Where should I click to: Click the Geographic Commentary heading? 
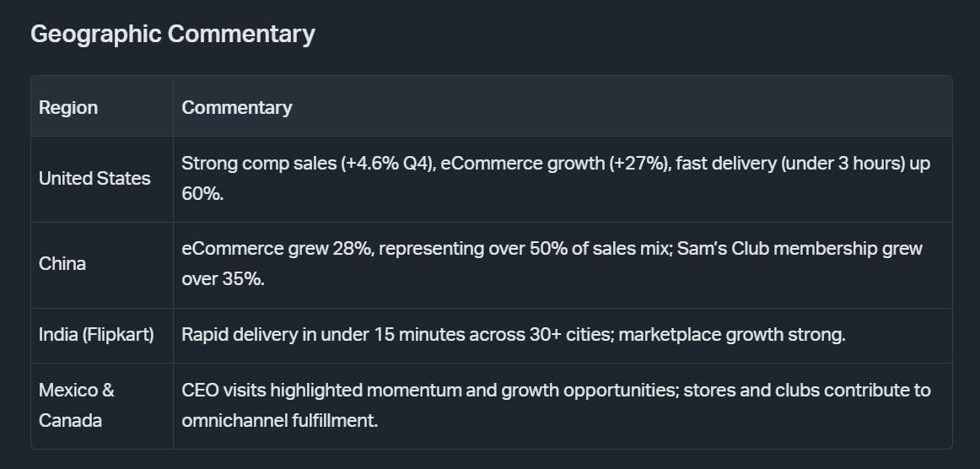point(172,34)
